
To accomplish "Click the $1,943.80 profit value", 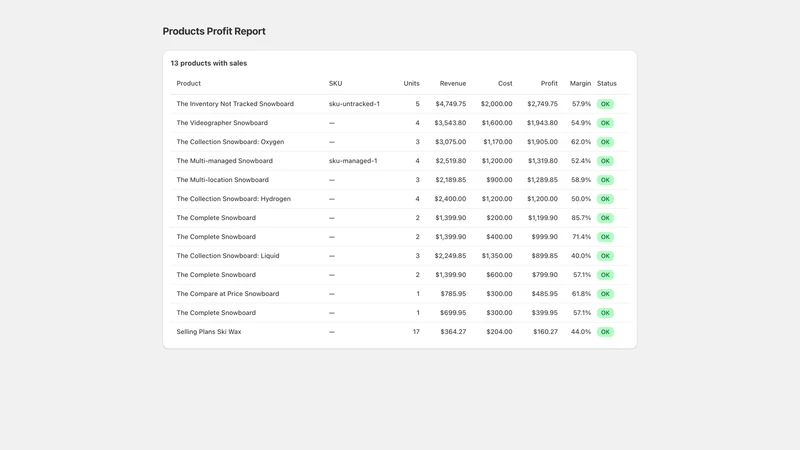I will 542,123.
